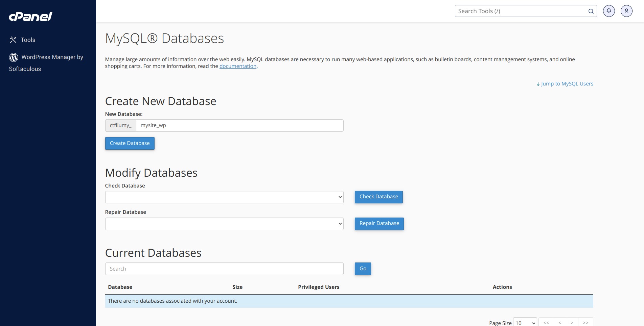Click the WordPress logo icon in sidebar
This screenshot has height=326, width=644.
point(14,57)
